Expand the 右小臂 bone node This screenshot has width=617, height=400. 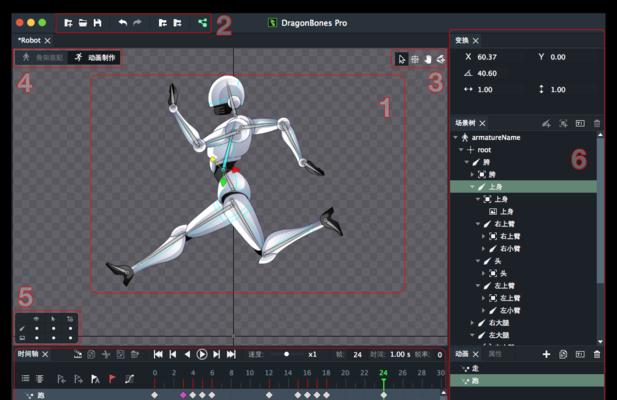point(483,249)
